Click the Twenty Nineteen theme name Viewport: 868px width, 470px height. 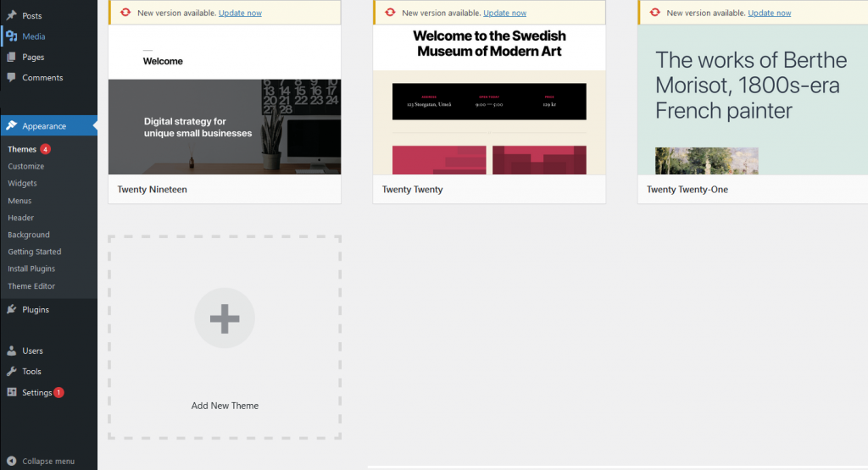(x=153, y=189)
